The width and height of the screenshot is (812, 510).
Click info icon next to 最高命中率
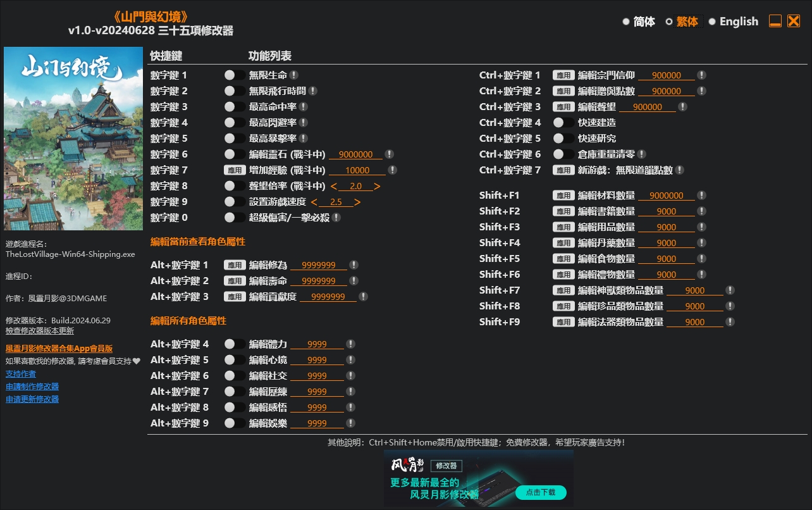tap(304, 107)
